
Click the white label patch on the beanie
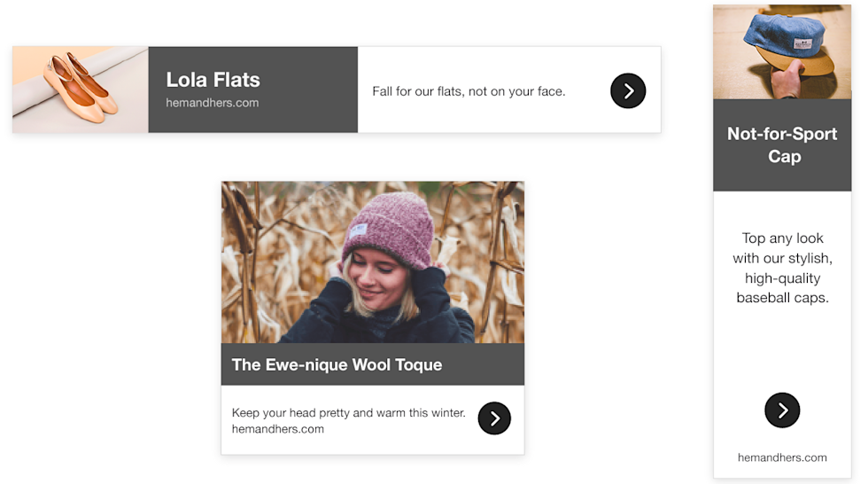pyautogui.click(x=356, y=230)
